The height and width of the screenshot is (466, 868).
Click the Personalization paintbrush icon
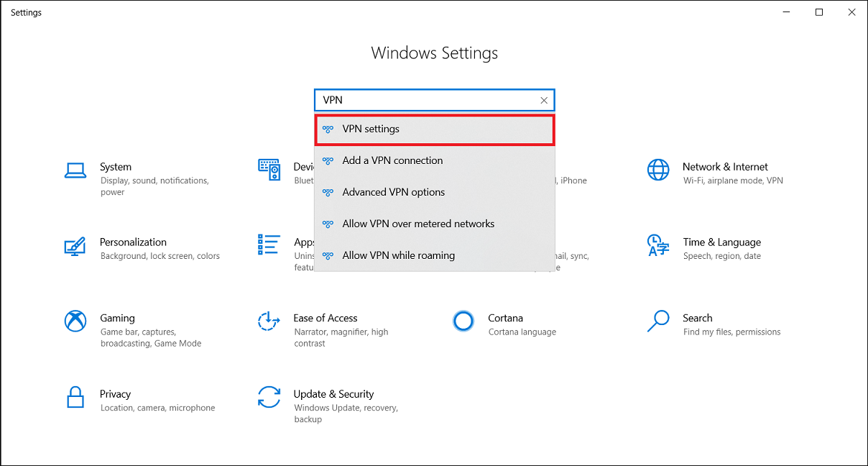tap(75, 246)
